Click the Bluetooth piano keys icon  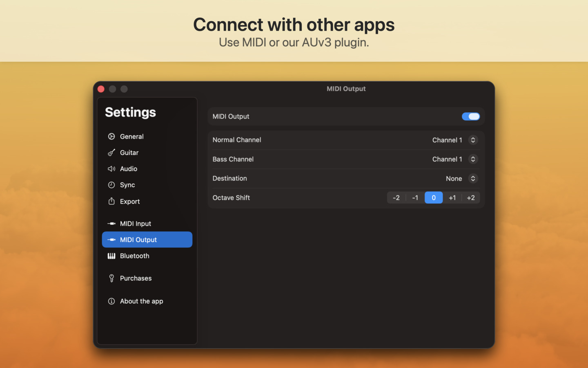(x=111, y=256)
